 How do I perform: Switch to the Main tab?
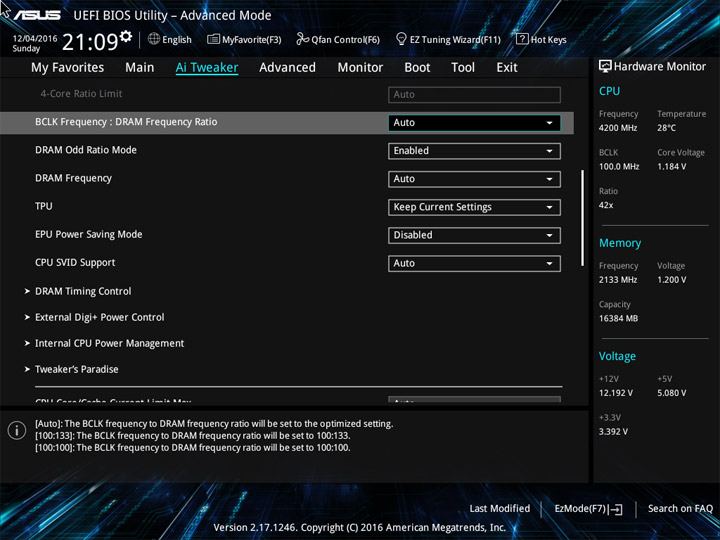click(140, 68)
